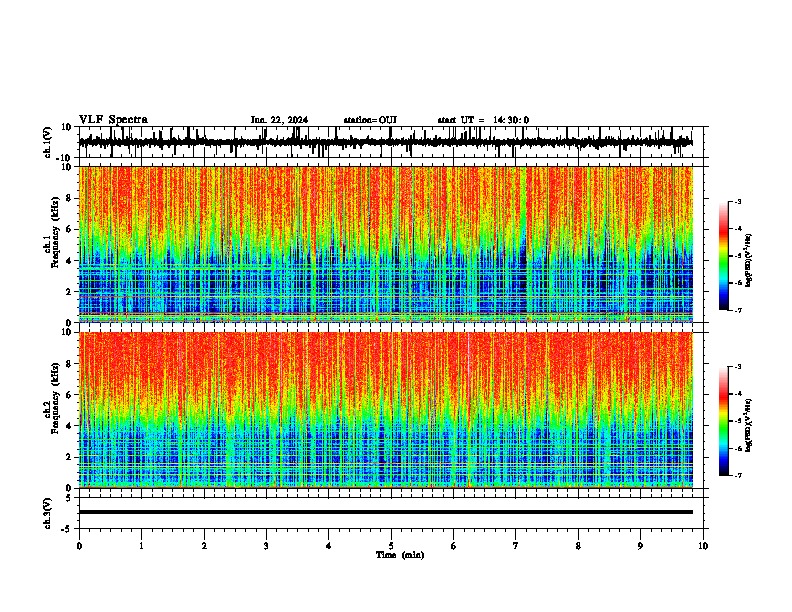Click the ch.2 spectrogram plot area
Image resolution: width=792 pixels, height=612 pixels.
coord(386,410)
